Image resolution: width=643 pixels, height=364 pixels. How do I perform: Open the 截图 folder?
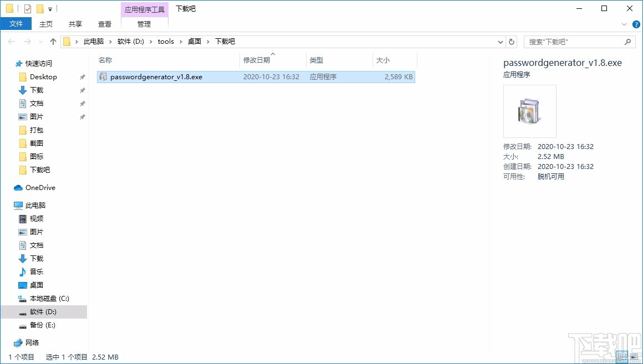[36, 143]
